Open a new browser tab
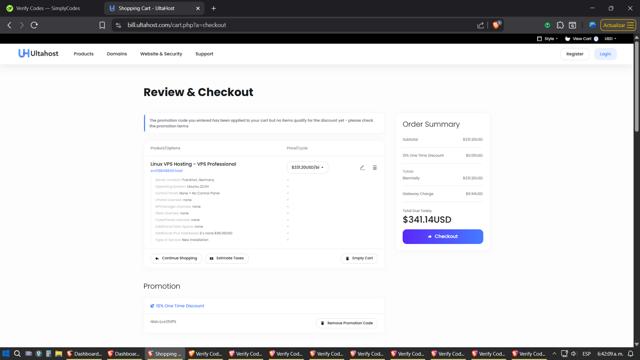 [213, 8]
